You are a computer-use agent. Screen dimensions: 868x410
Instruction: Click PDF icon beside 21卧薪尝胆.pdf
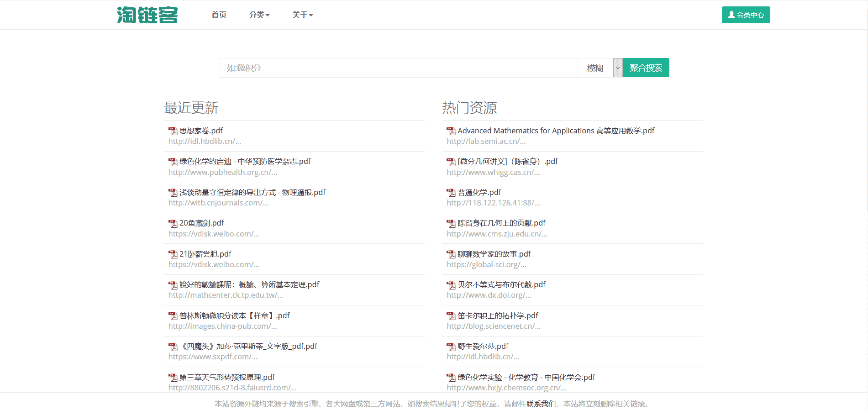(173, 254)
